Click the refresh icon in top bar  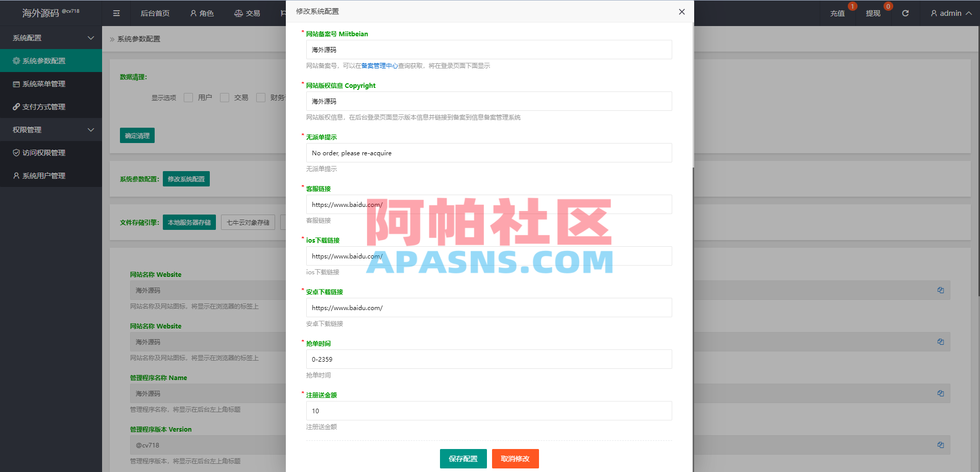point(905,13)
